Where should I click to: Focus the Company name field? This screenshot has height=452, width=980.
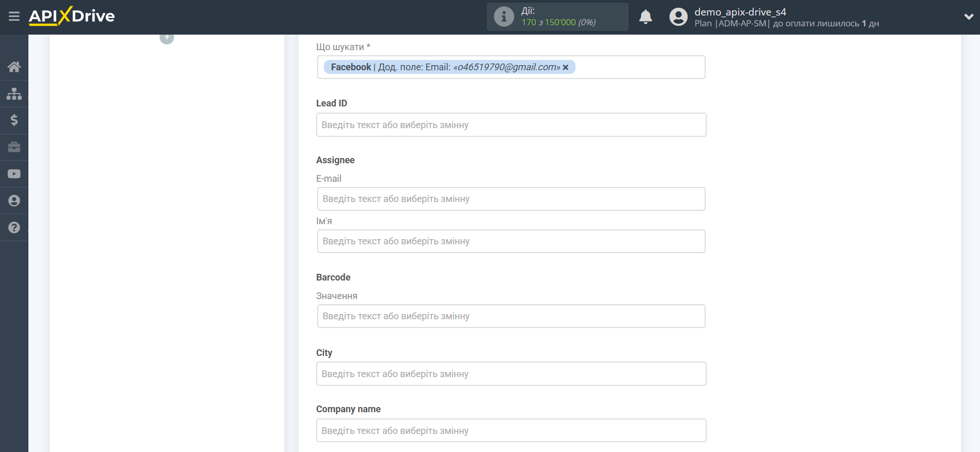[x=511, y=431]
